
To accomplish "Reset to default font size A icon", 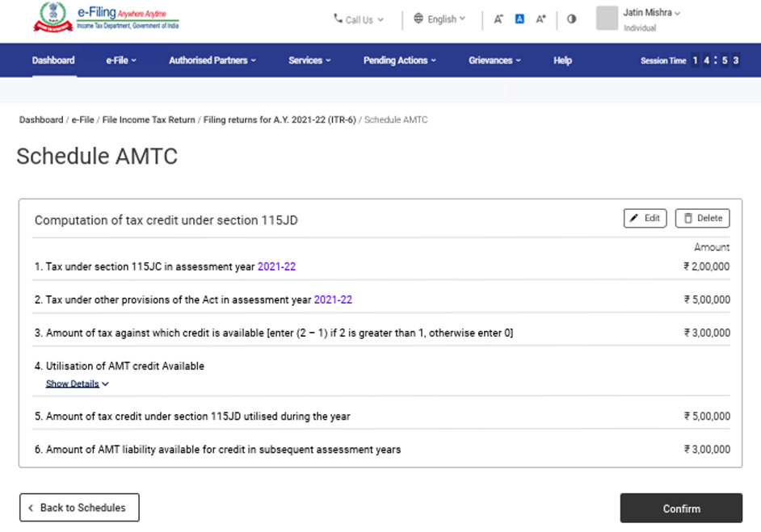I will coord(519,19).
